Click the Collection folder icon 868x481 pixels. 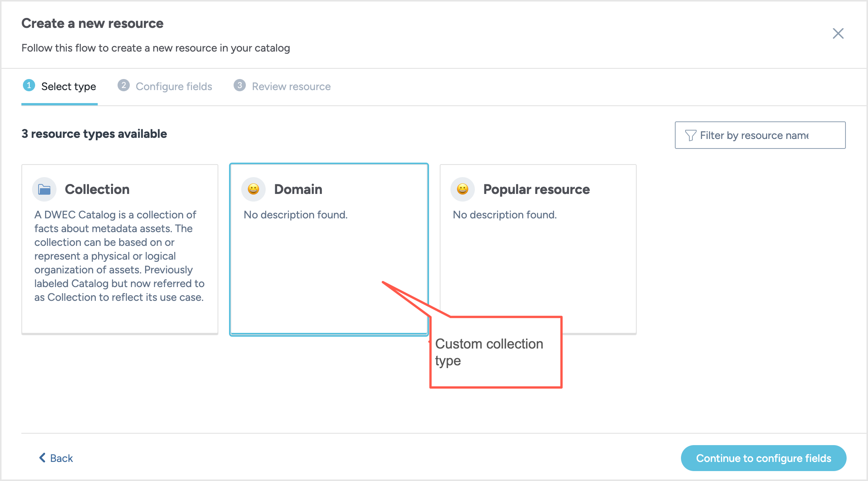(x=44, y=189)
